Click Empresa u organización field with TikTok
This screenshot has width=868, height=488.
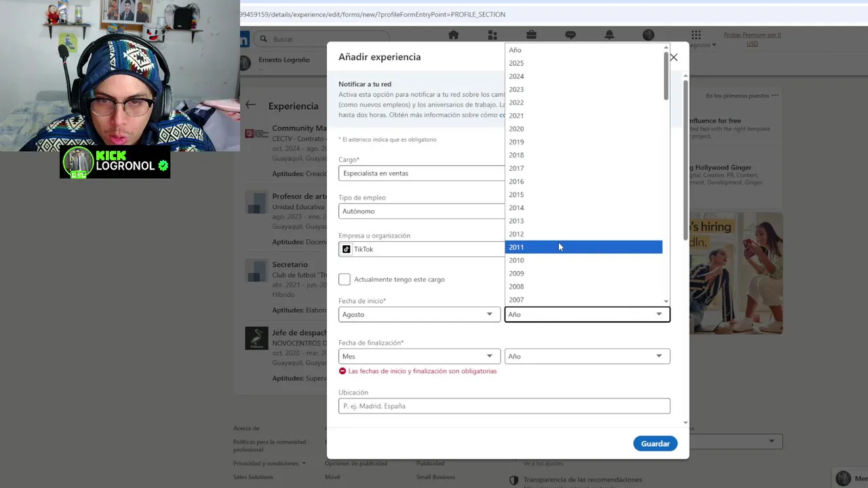point(421,249)
